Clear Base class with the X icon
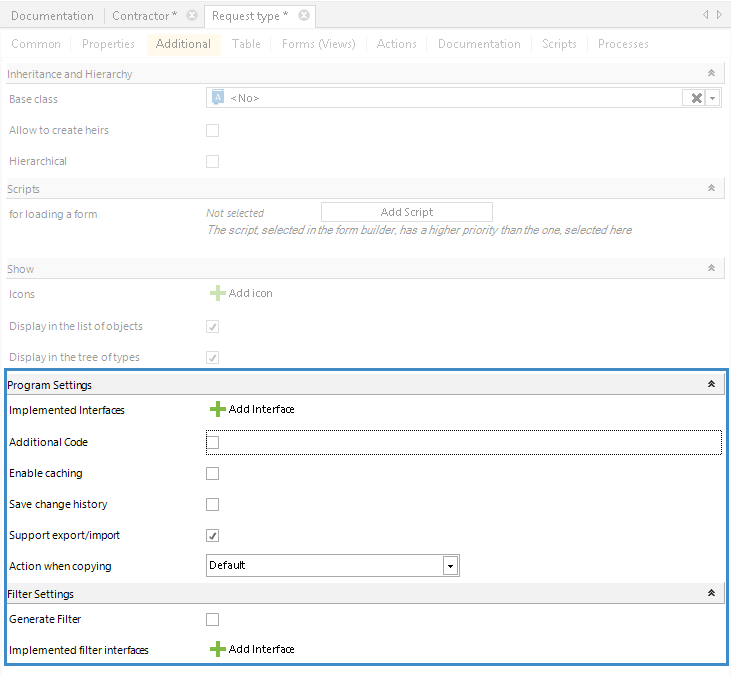This screenshot has height=676, width=731. 695,98
